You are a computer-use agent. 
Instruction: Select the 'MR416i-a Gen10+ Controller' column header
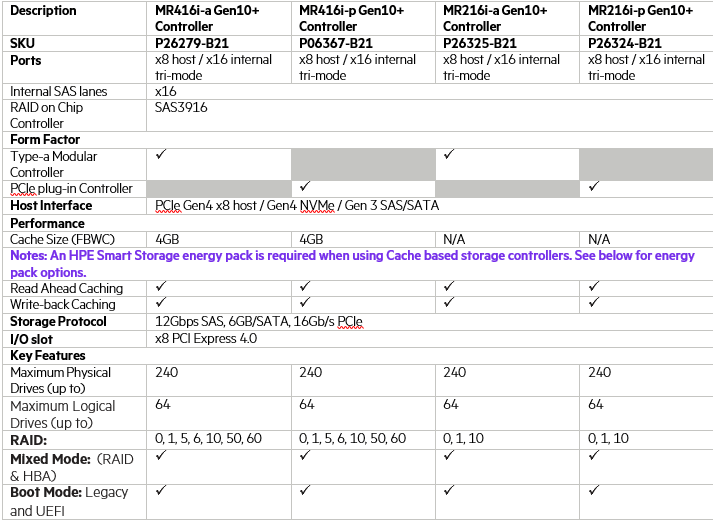pos(207,18)
